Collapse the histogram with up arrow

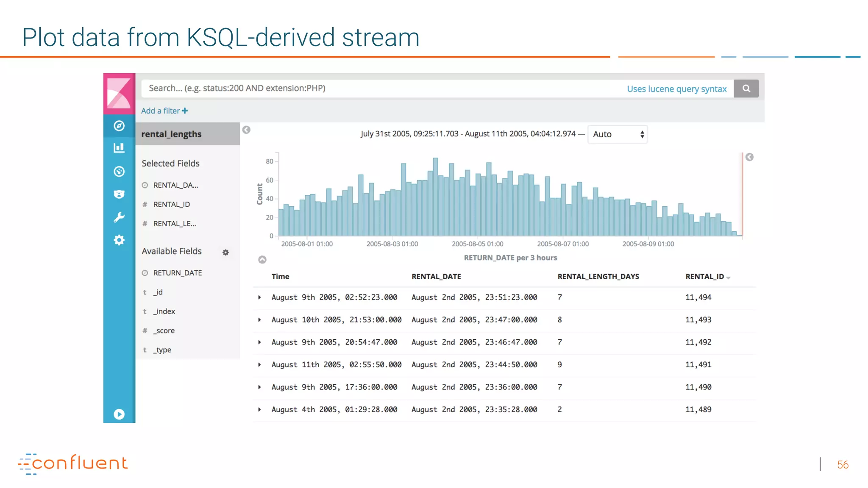point(262,260)
